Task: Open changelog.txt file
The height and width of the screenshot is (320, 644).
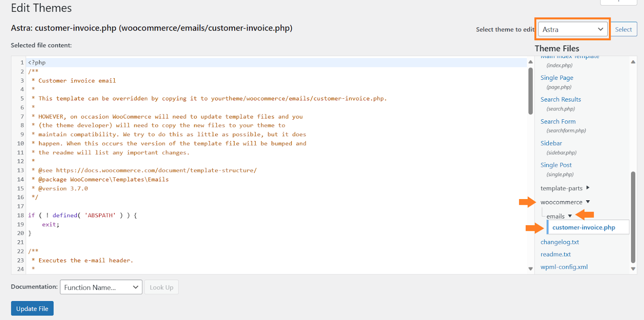Action: coord(559,242)
